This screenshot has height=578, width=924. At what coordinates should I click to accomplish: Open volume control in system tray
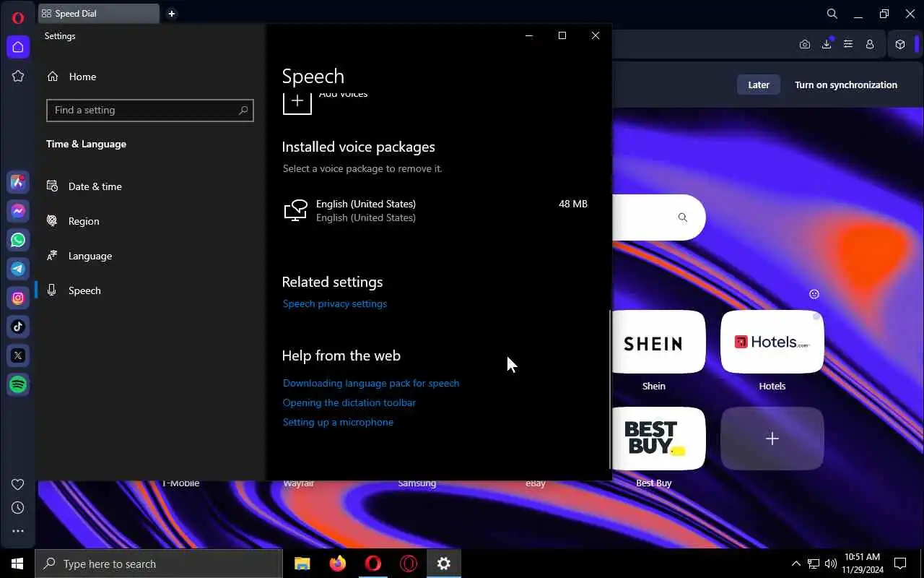point(830,564)
